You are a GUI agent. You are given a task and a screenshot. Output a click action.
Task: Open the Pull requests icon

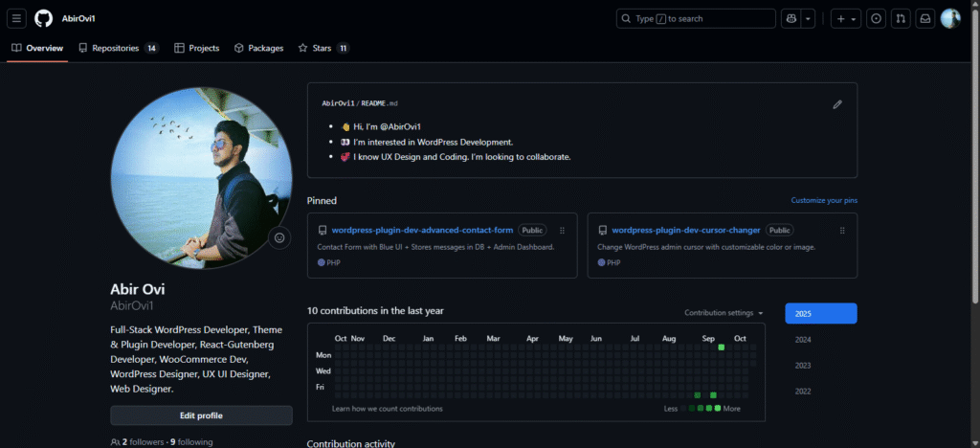[x=901, y=18]
